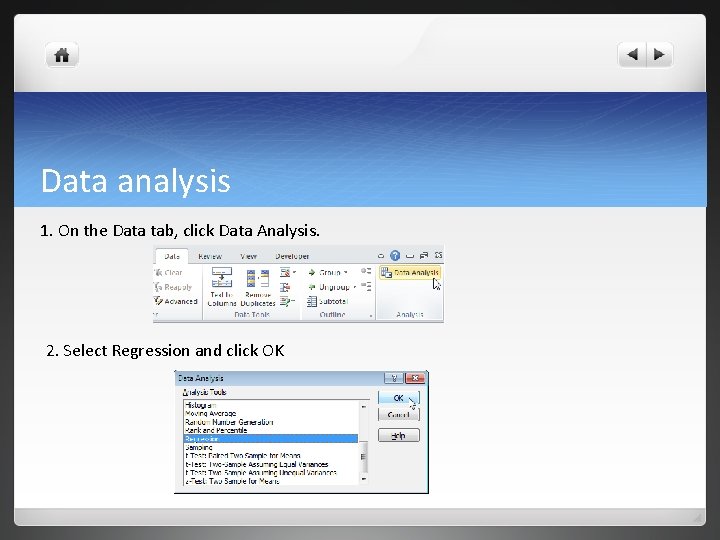Viewport: 720px width, 540px height.
Task: Open the Ungroup dropdown in Outline
Action: coord(332,287)
